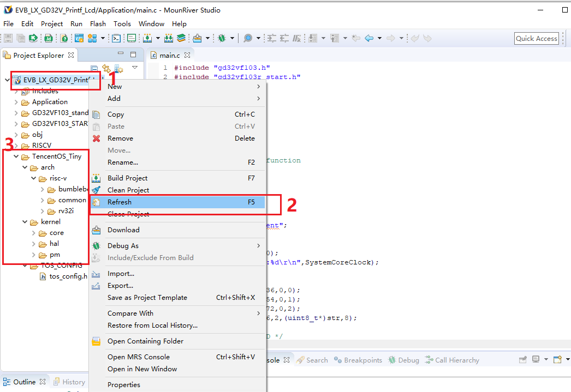Click the Search magnifier toolbar icon

[x=248, y=38]
